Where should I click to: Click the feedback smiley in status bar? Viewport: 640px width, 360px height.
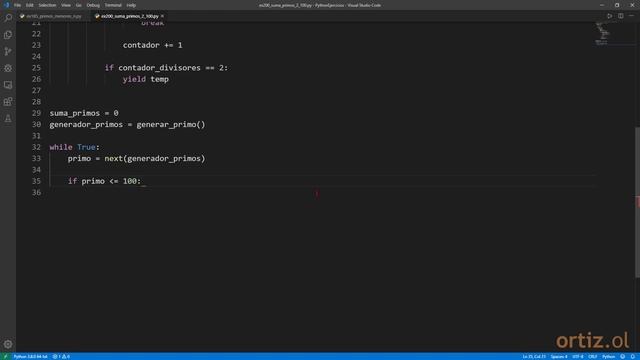coord(622,356)
